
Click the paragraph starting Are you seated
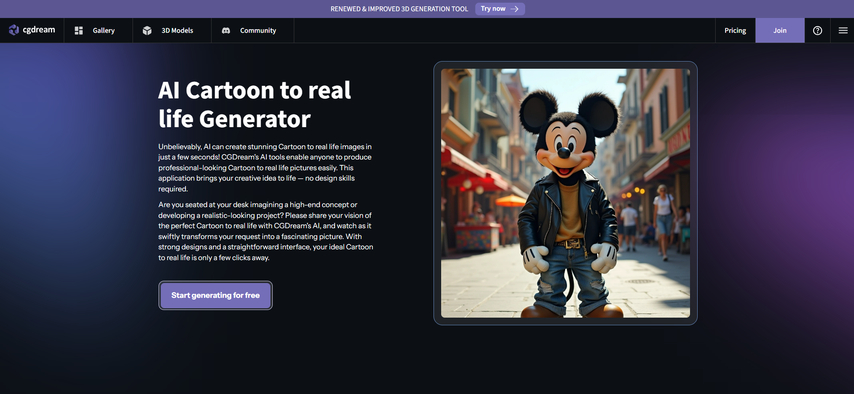coord(266,231)
